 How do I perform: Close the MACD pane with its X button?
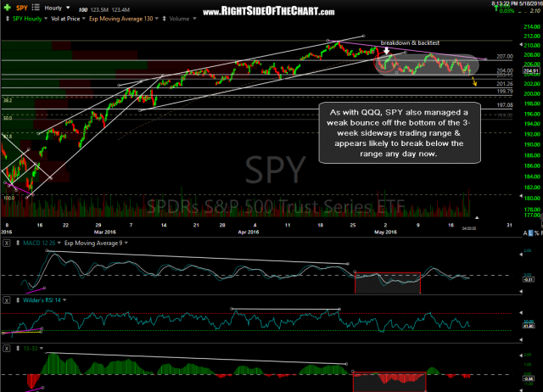coord(7,244)
